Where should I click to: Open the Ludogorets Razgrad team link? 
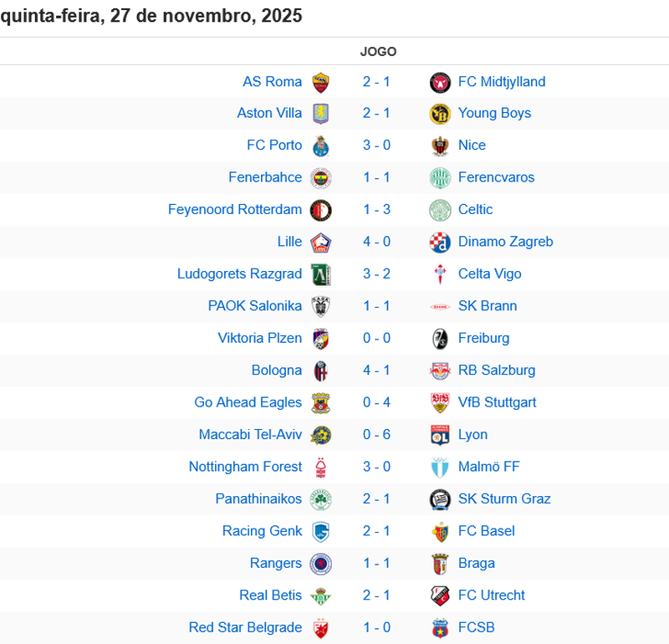coord(239,273)
